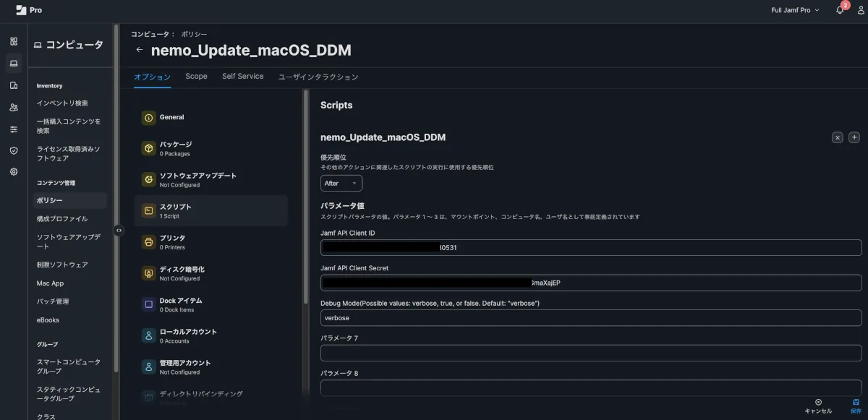Open ソフトウェアアップデート in sidebar content management
This screenshot has height=420, width=868.
click(69, 241)
